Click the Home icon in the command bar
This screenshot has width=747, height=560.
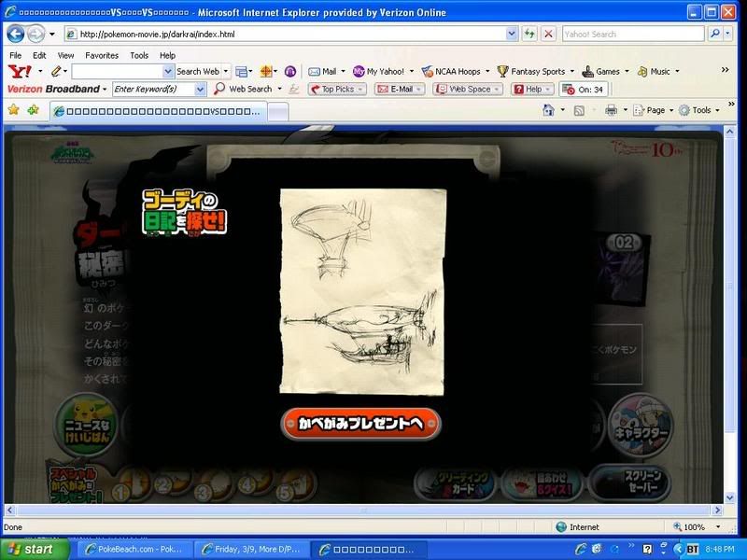(x=548, y=110)
